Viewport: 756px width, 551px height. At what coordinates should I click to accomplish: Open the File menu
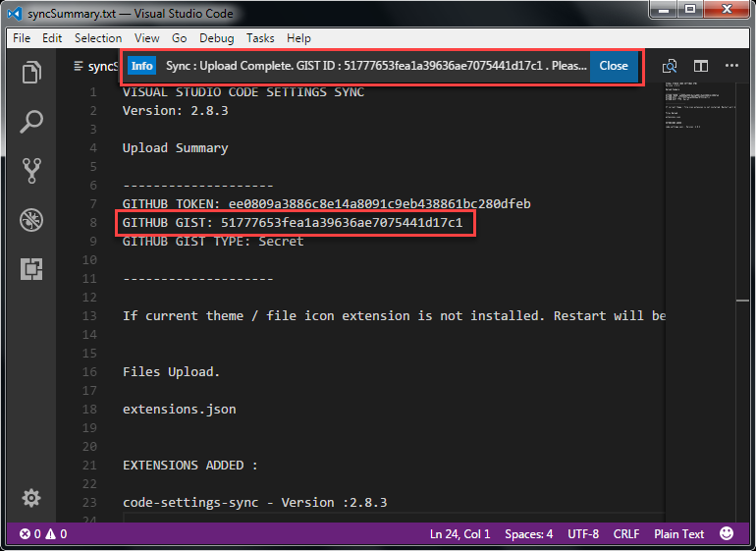pyautogui.click(x=22, y=38)
